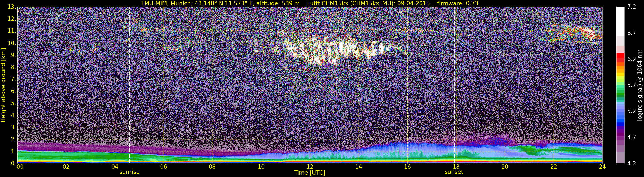Click the height axis tick 11
This screenshot has width=644, height=177.
pyautogui.click(x=12, y=31)
